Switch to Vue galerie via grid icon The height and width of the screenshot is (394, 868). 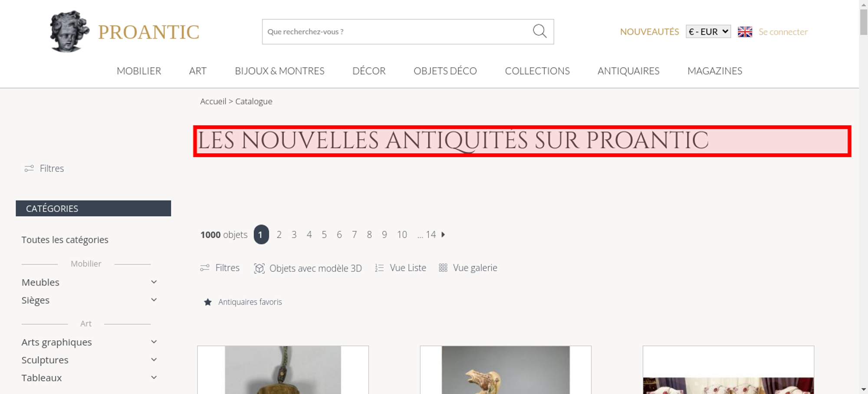click(x=443, y=268)
